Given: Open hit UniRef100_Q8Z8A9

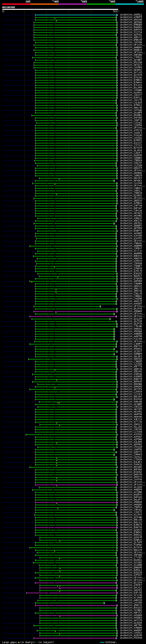Looking at the screenshot, I should tap(131, 22).
